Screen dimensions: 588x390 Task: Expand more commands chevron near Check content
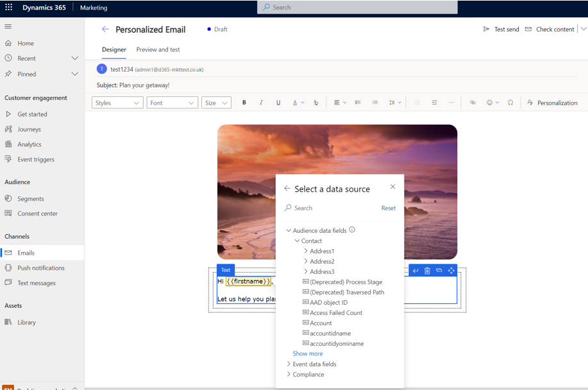coord(584,28)
